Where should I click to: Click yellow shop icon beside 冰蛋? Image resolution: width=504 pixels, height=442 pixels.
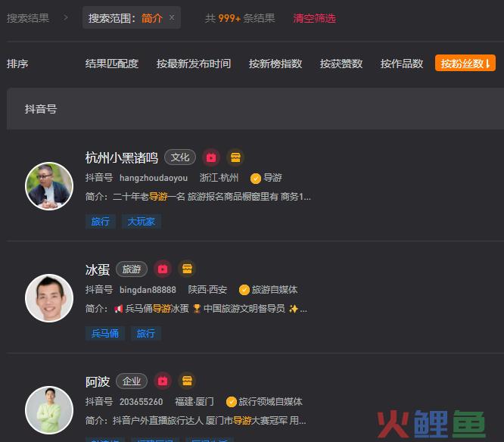[187, 269]
